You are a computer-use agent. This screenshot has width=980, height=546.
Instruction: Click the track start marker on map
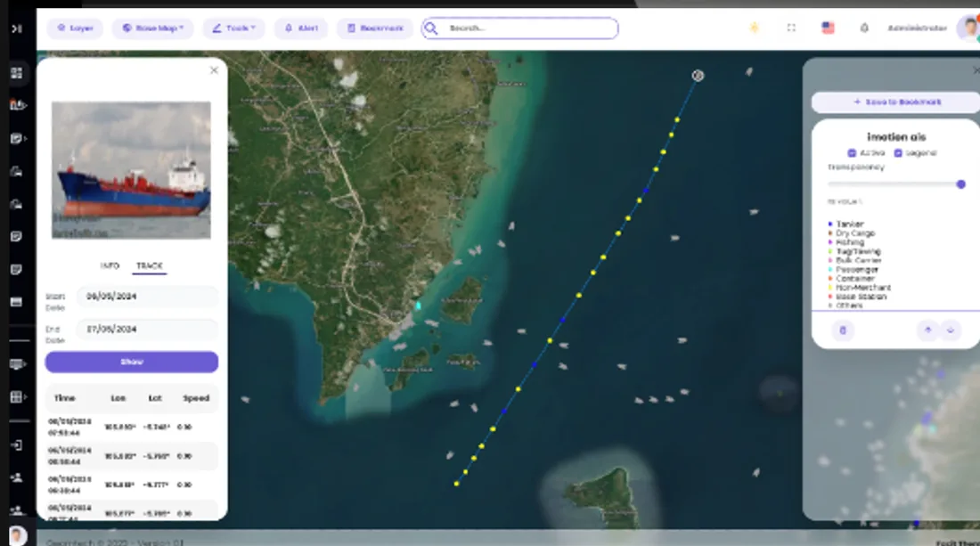click(698, 76)
